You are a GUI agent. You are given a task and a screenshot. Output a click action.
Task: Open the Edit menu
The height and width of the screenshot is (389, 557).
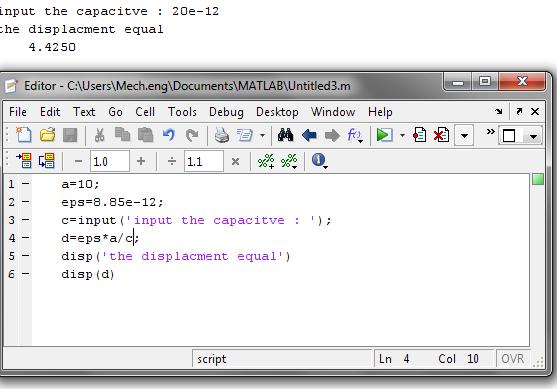[x=50, y=112]
